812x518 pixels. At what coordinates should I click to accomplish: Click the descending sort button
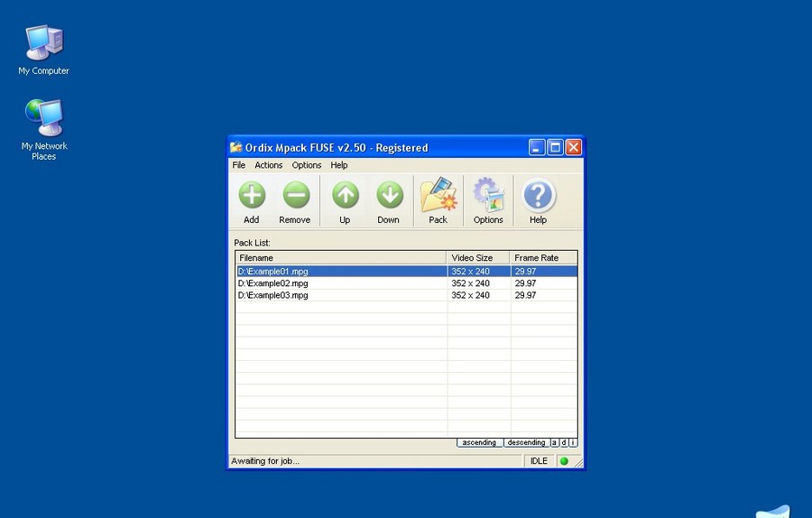(526, 443)
